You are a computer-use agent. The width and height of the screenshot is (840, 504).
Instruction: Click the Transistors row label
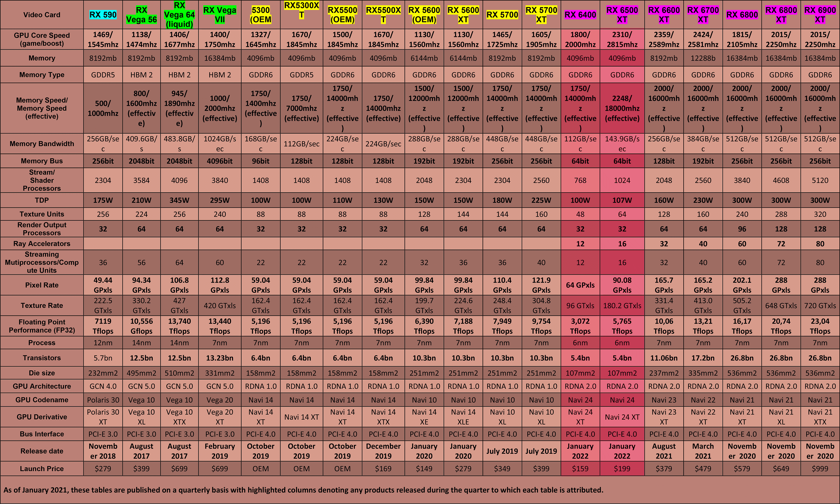click(42, 358)
